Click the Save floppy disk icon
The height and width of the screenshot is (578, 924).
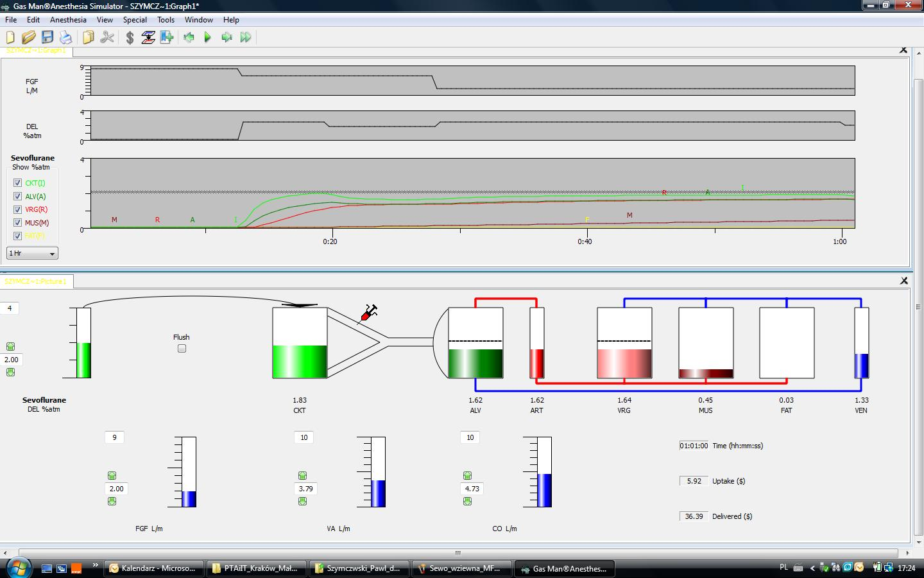tap(47, 37)
